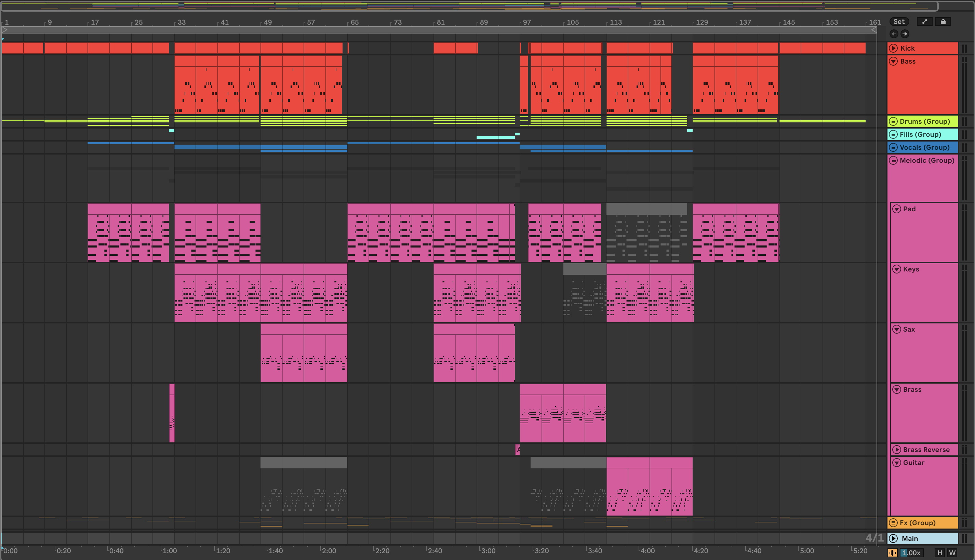Unfold the Fx group track
975x560 pixels.
tap(893, 523)
